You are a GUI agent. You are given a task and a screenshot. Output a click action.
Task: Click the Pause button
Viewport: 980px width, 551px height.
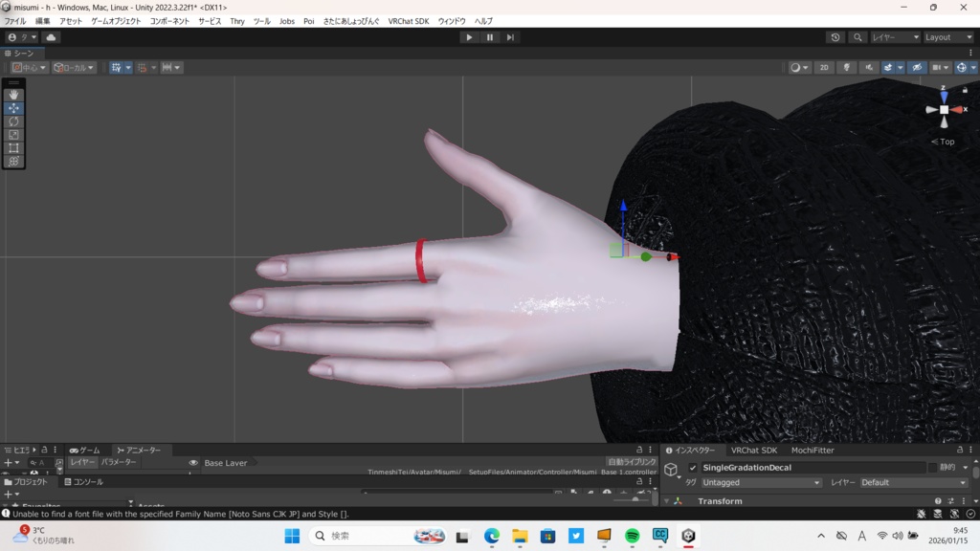pos(489,37)
